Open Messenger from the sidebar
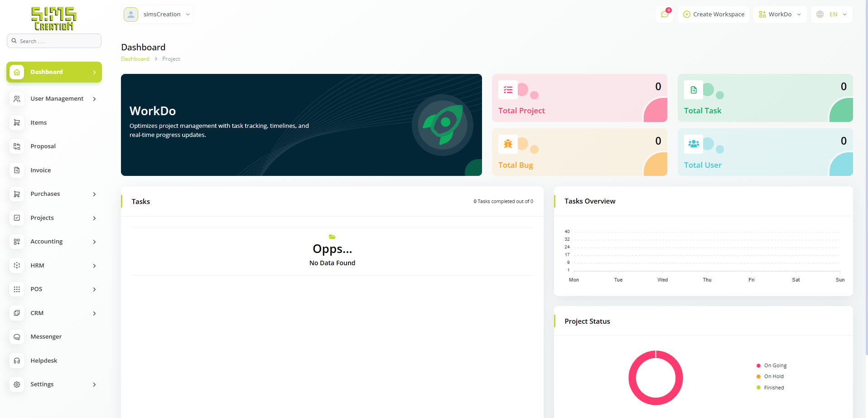868x418 pixels. pos(46,337)
